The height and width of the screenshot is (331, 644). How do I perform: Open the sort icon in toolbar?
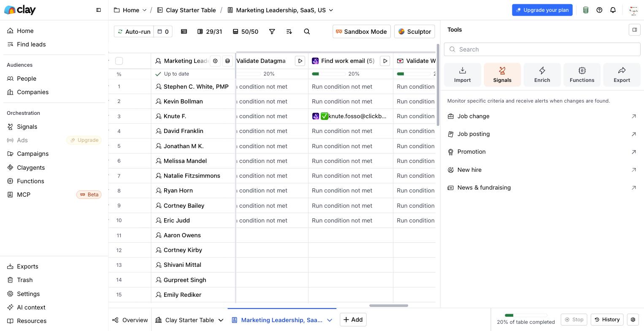289,31
